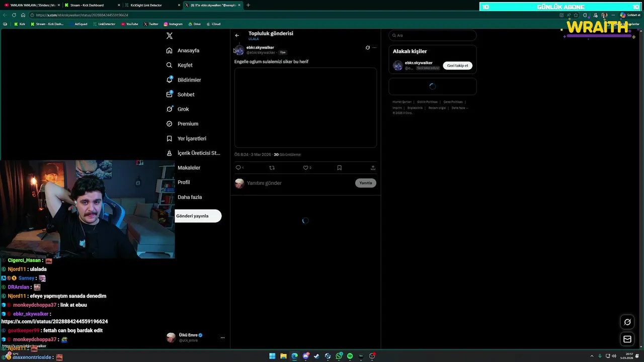Click the share icon on the post

point(373,167)
